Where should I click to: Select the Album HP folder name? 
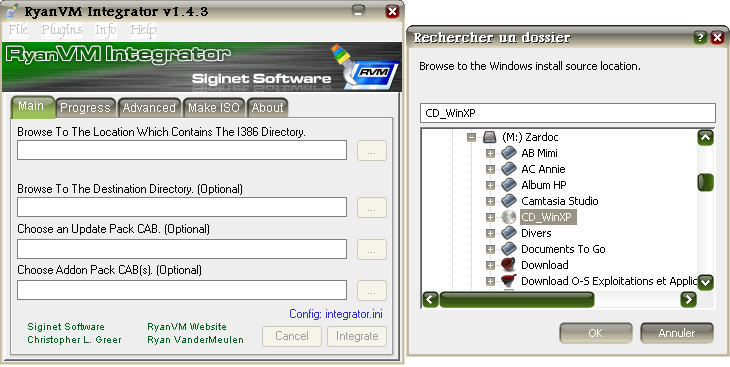tap(544, 185)
